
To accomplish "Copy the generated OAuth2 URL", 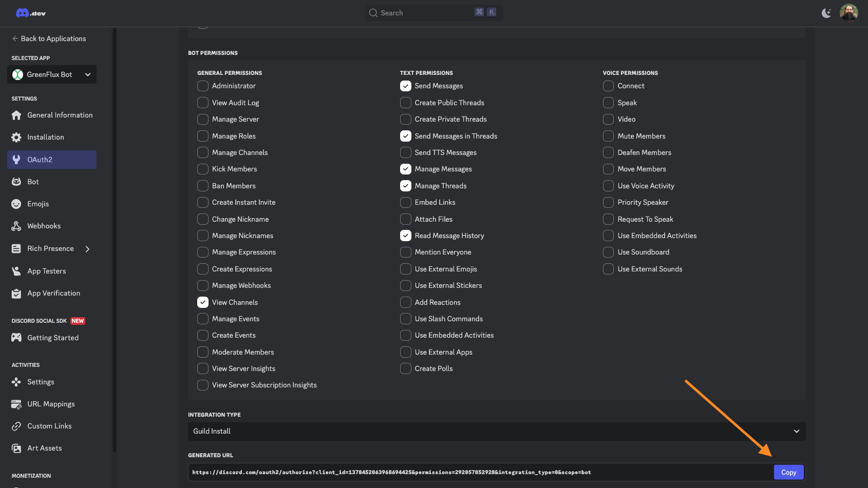I will (788, 472).
